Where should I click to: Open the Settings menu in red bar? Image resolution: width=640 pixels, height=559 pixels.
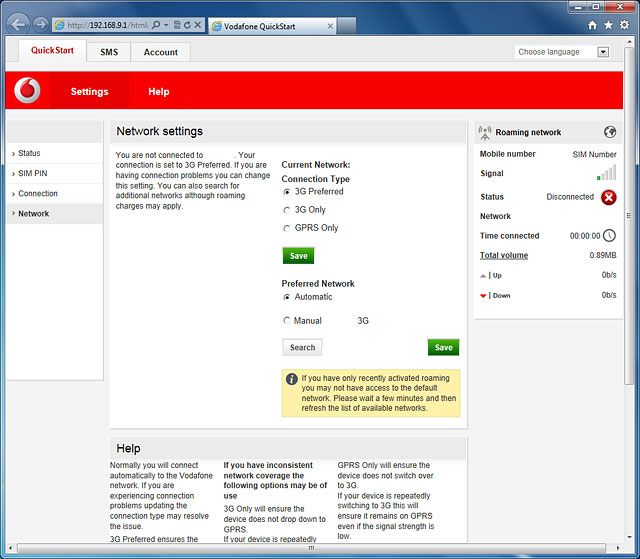pyautogui.click(x=89, y=91)
